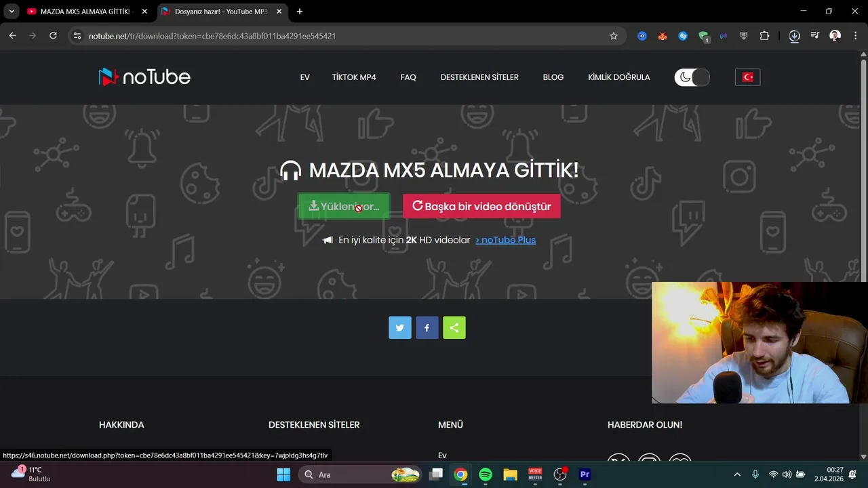Open the Extensions puzzle piece menu

(765, 36)
